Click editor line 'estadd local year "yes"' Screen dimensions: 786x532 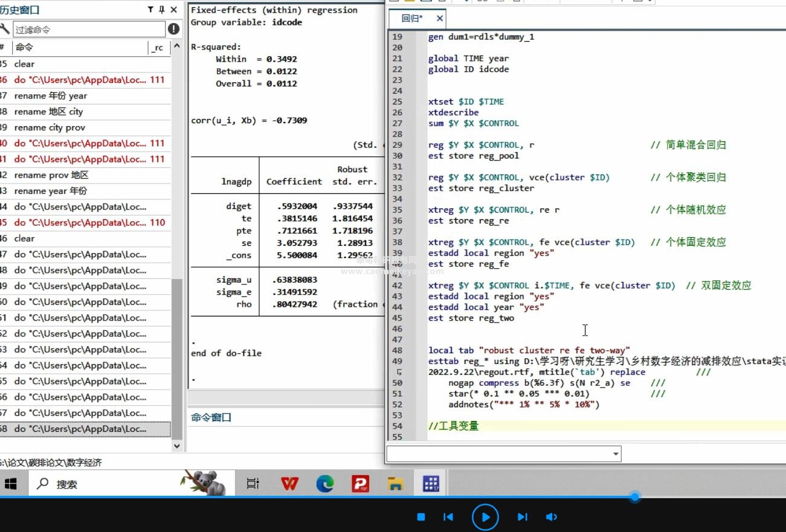pos(486,307)
